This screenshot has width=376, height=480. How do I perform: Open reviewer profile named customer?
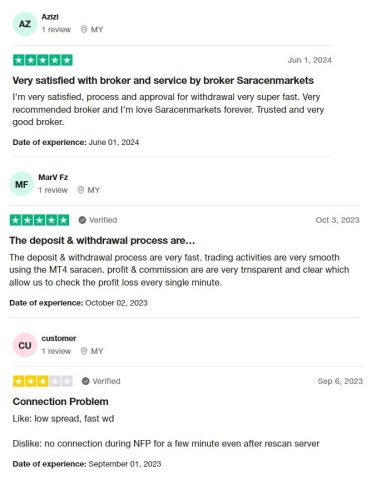tap(59, 338)
